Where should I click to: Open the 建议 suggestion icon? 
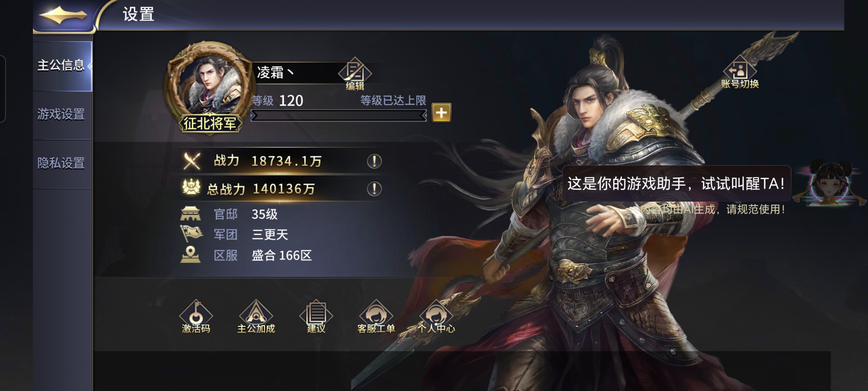click(316, 317)
